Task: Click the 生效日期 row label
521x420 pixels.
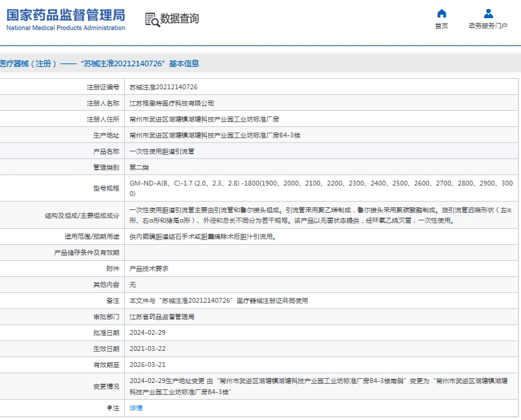Action: coord(106,349)
